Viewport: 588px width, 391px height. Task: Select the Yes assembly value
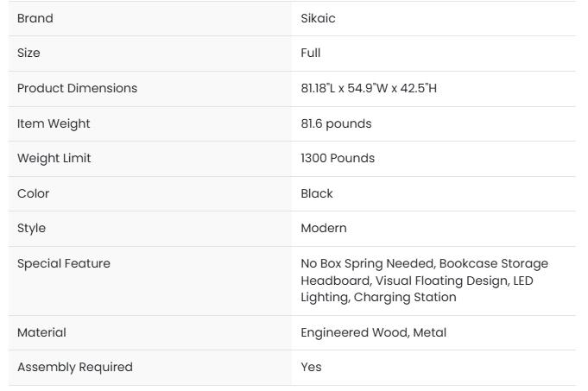click(x=311, y=367)
